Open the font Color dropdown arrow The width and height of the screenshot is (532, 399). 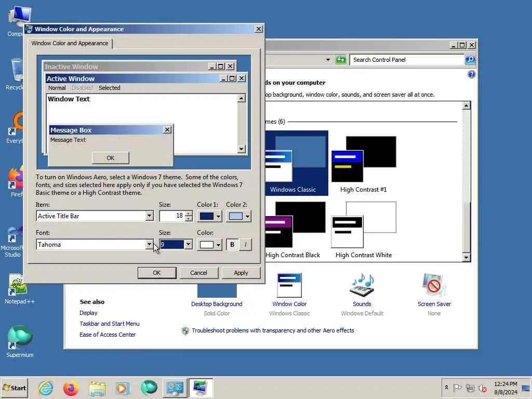coord(218,245)
